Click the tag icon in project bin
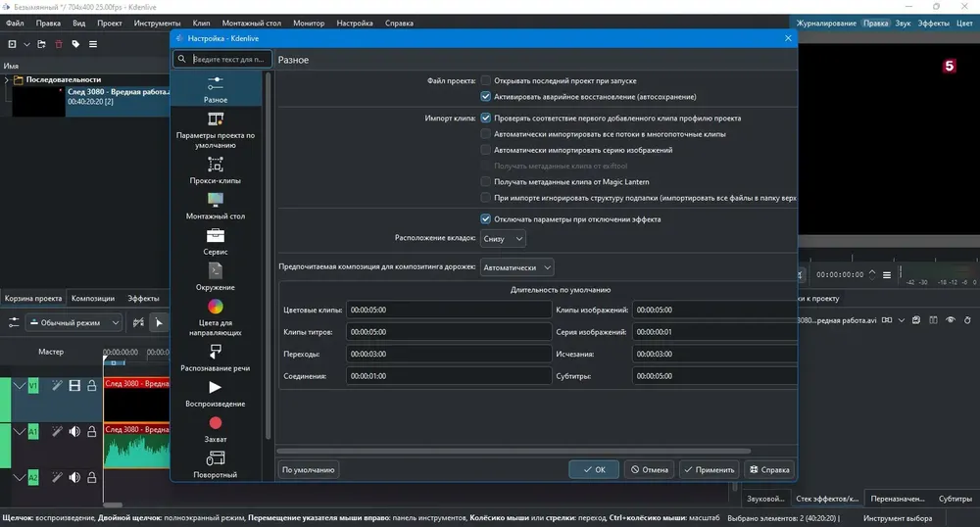The image size is (980, 527). [x=75, y=44]
